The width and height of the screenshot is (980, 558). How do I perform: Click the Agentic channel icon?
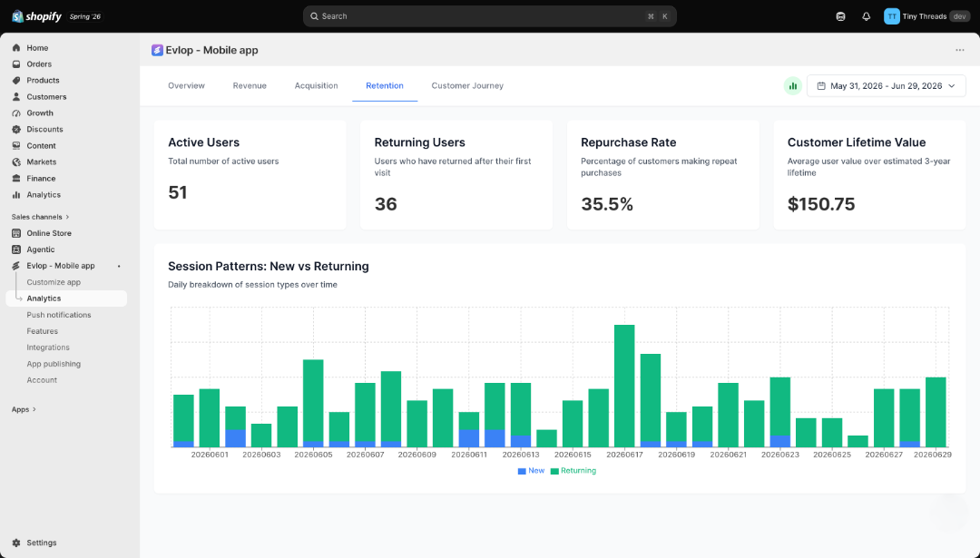[16, 250]
